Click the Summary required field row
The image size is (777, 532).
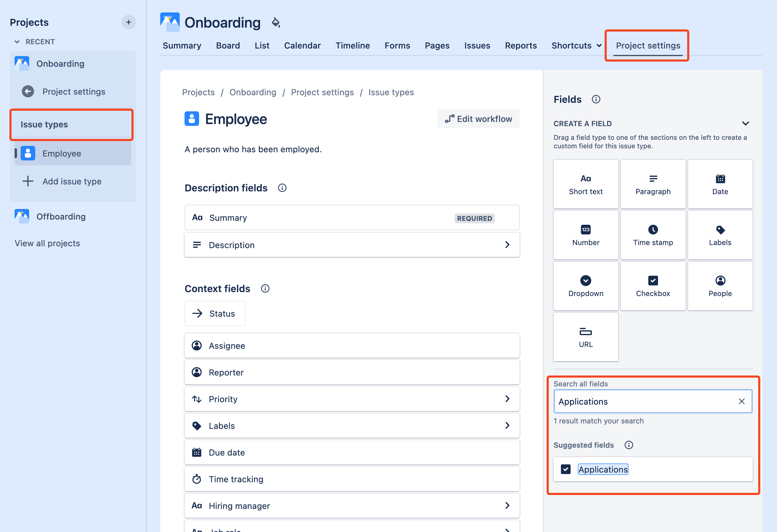tap(352, 217)
